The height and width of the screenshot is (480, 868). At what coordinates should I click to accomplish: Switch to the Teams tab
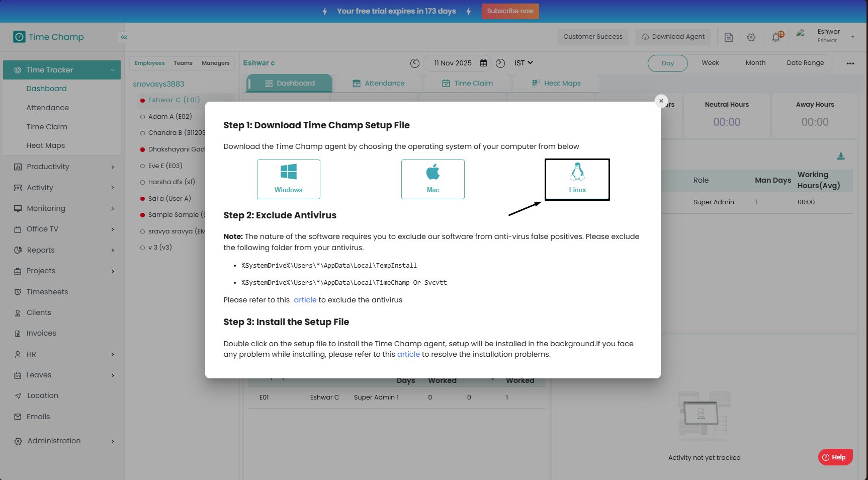coord(183,63)
